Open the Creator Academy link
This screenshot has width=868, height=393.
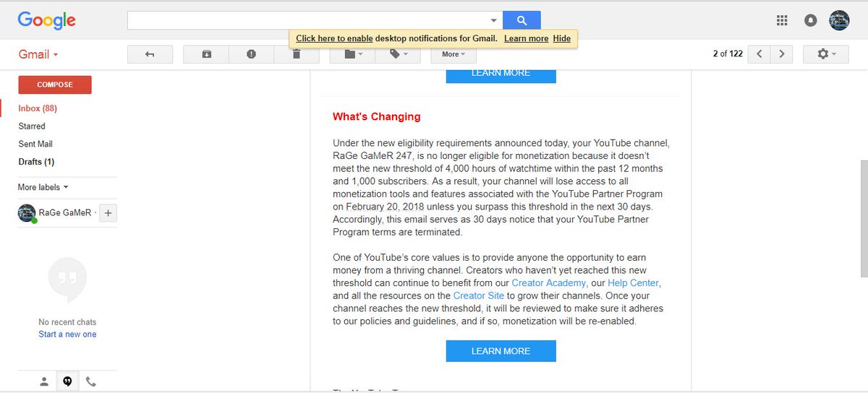coord(548,283)
